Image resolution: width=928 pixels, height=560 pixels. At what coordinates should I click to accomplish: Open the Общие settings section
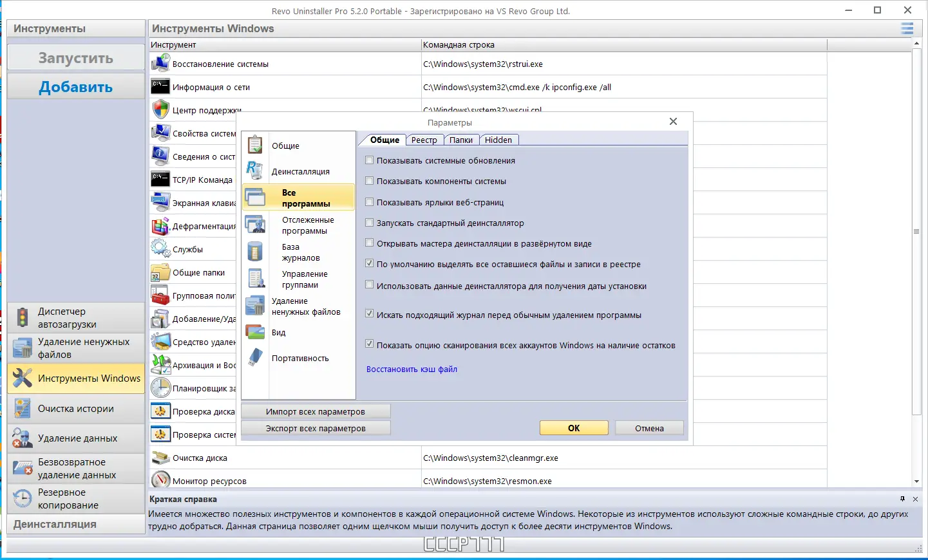pos(285,145)
